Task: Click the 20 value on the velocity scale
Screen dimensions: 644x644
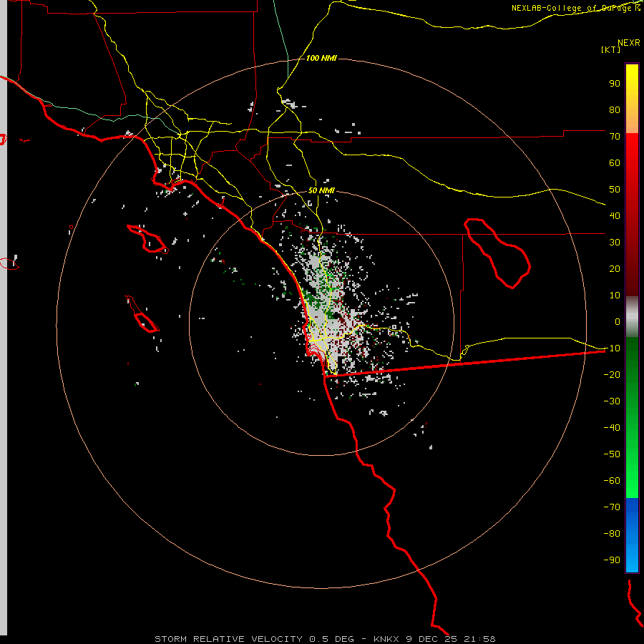Action: click(x=615, y=269)
